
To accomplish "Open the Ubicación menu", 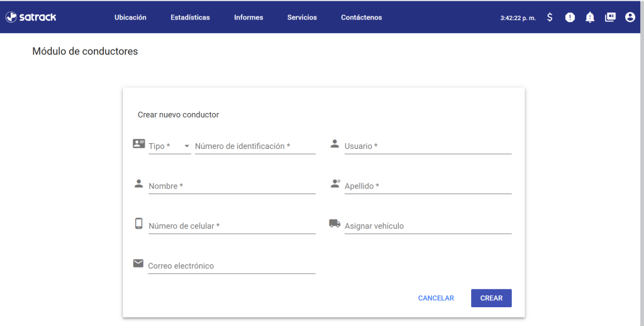I will click(130, 17).
